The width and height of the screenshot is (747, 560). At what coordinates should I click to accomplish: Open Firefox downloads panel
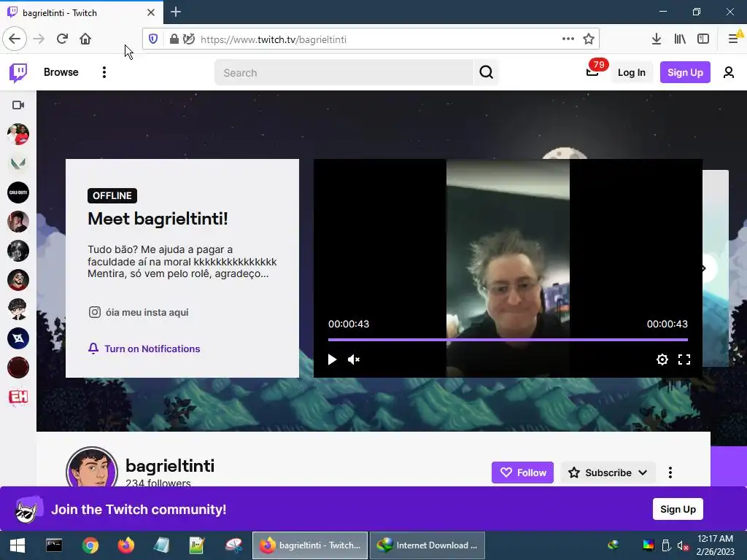(x=656, y=39)
